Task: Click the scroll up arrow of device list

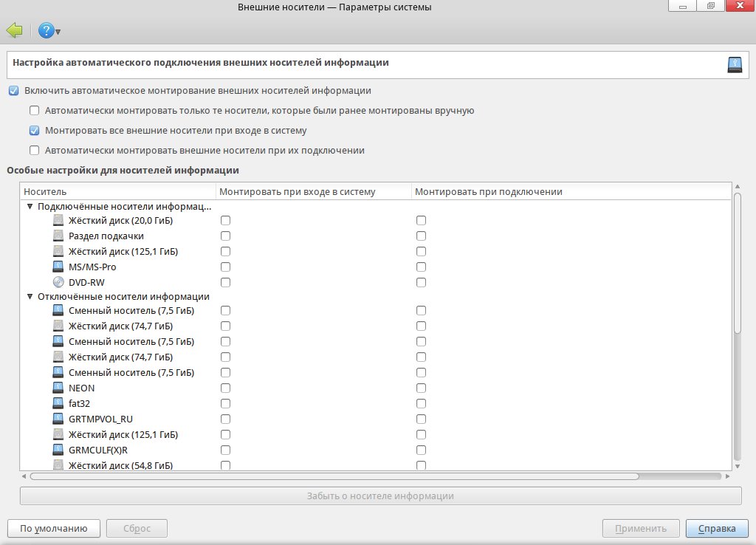Action: point(738,186)
